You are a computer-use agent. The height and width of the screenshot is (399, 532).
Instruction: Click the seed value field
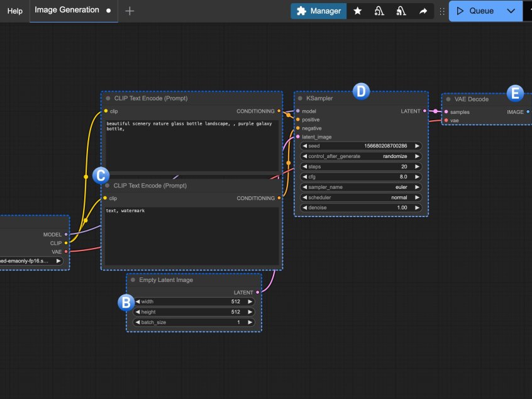(361, 146)
